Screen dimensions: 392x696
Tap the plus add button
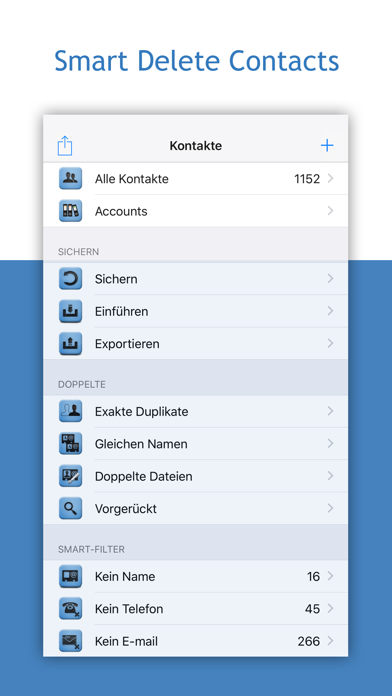327,145
